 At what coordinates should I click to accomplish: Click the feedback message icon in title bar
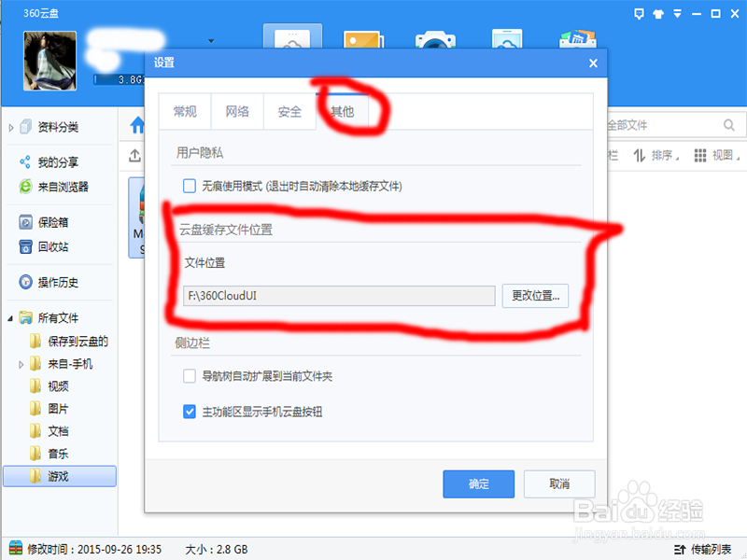[x=639, y=13]
